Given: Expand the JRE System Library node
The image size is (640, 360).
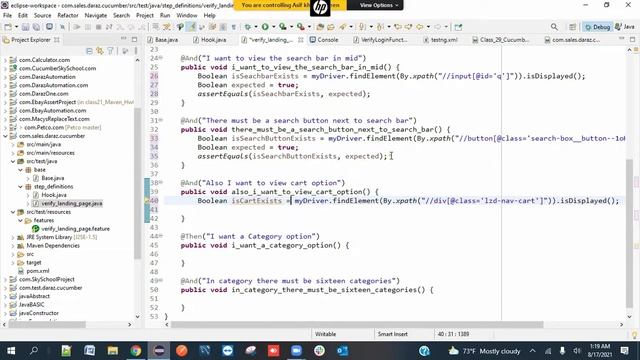Looking at the screenshot, I should point(13,237).
